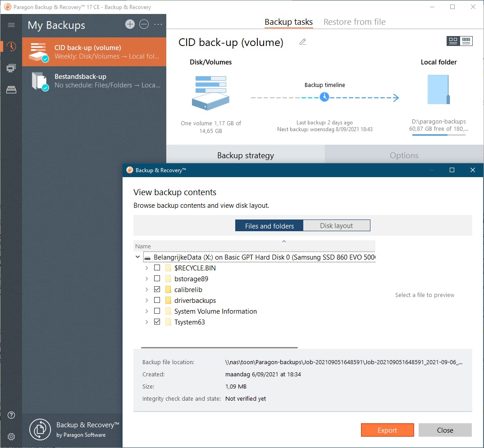The image size is (484, 448).
Task: Rename task using the pencil edit icon
Action: point(302,42)
